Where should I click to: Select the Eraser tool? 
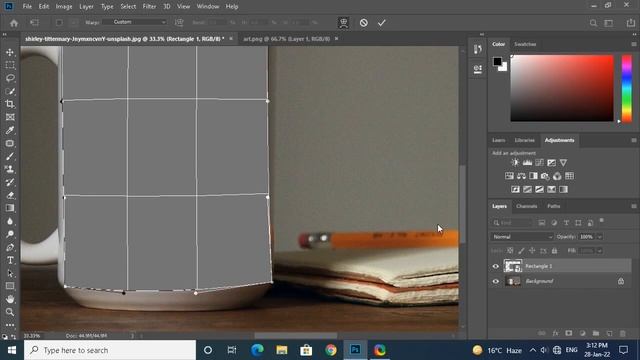(10, 195)
